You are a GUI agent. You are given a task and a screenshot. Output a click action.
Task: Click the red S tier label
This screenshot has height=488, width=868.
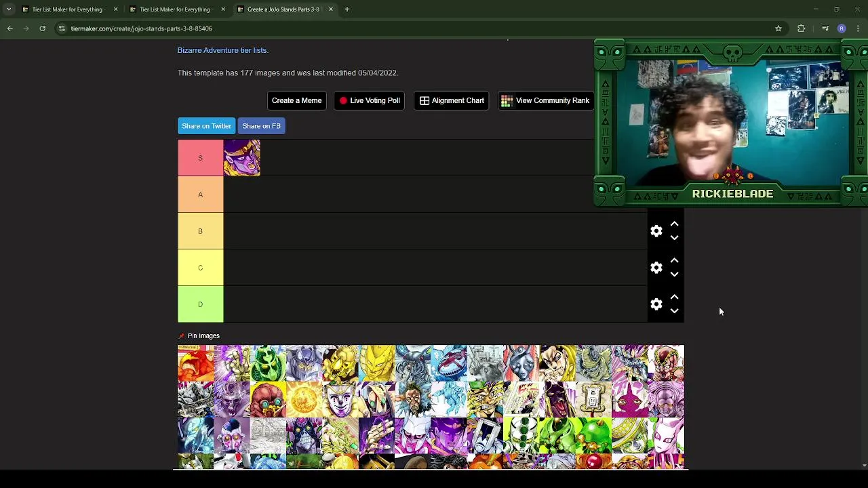[x=200, y=158]
